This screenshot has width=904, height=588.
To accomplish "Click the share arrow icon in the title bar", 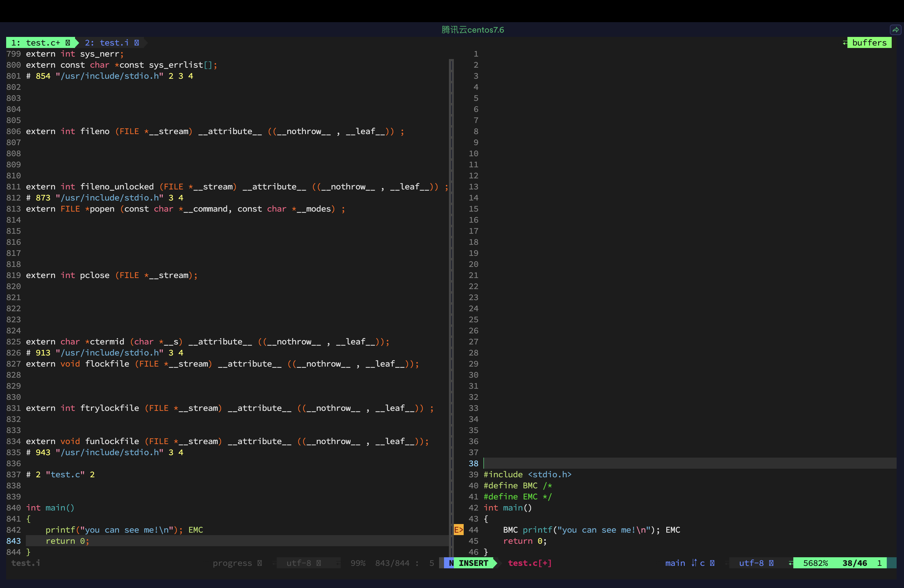I will pyautogui.click(x=895, y=30).
